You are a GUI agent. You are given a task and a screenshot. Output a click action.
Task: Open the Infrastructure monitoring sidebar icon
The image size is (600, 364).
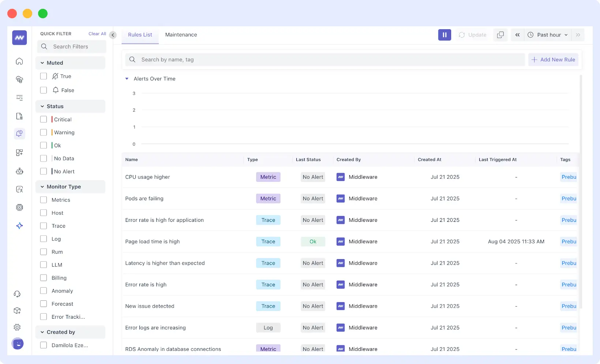(x=19, y=79)
